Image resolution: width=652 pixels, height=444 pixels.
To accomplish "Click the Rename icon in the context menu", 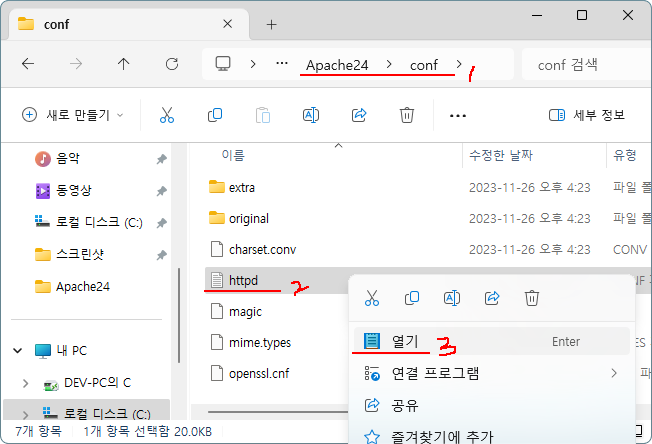I will 452,298.
